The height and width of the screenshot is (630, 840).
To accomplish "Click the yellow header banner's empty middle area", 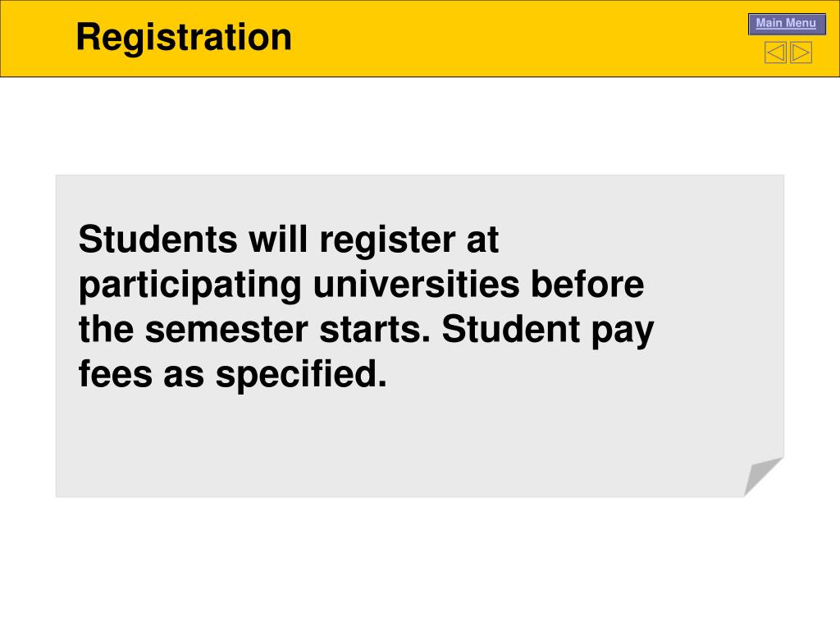I will pyautogui.click(x=509, y=39).
